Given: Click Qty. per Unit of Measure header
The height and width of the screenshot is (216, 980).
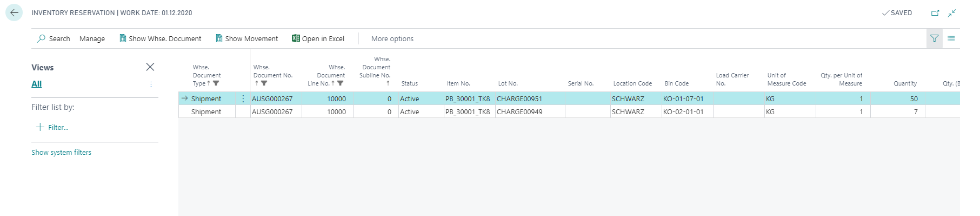Looking at the screenshot, I should click(x=841, y=80).
